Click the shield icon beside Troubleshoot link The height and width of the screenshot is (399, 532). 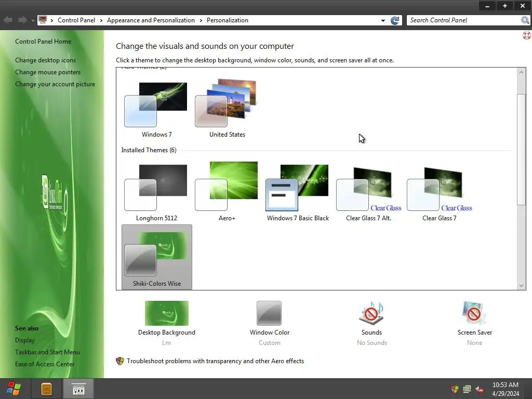pyautogui.click(x=120, y=361)
